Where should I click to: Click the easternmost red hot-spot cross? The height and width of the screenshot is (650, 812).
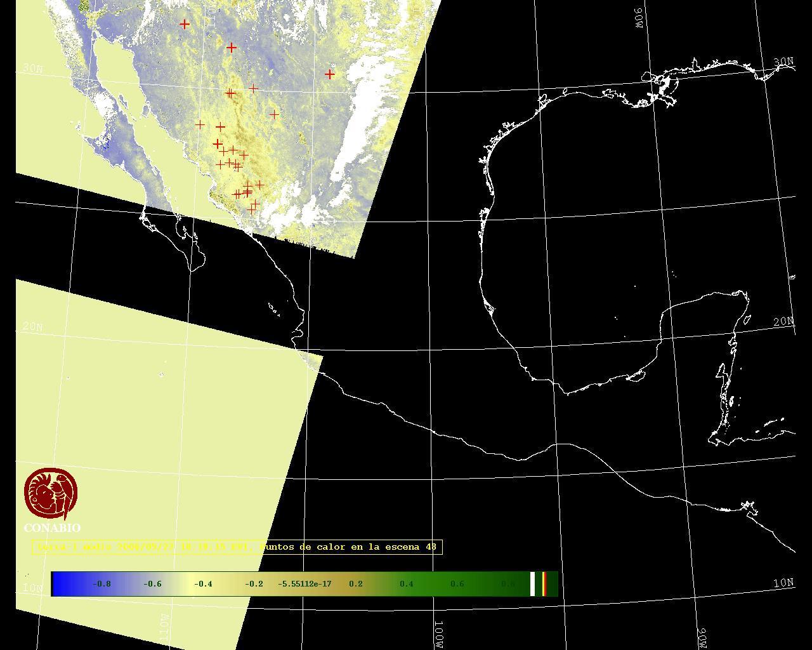pos(330,74)
